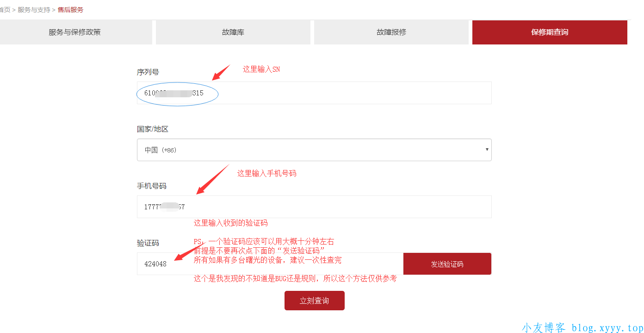Switch to the 服务与保修政策 tab

pos(74,32)
